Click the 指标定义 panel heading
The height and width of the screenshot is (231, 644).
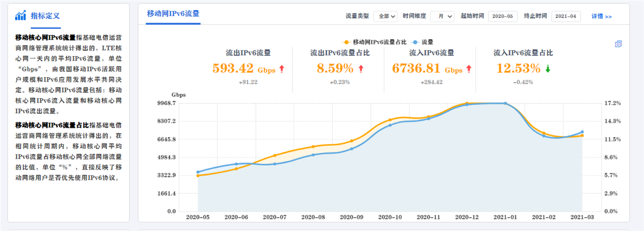[x=45, y=15]
